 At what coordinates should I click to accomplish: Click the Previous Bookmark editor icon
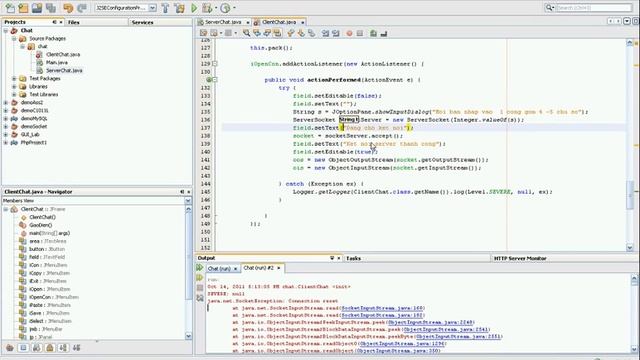coord(291,33)
